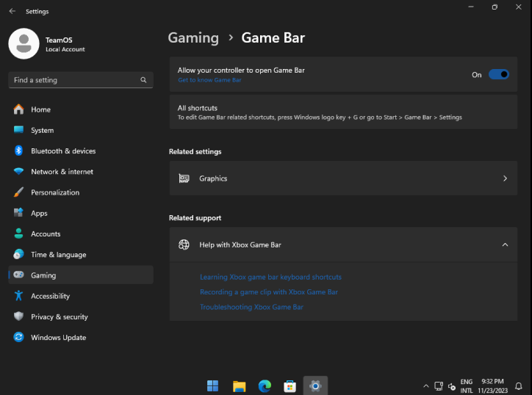Open the taskbar clock and date
532x395 pixels.
pyautogui.click(x=492, y=386)
